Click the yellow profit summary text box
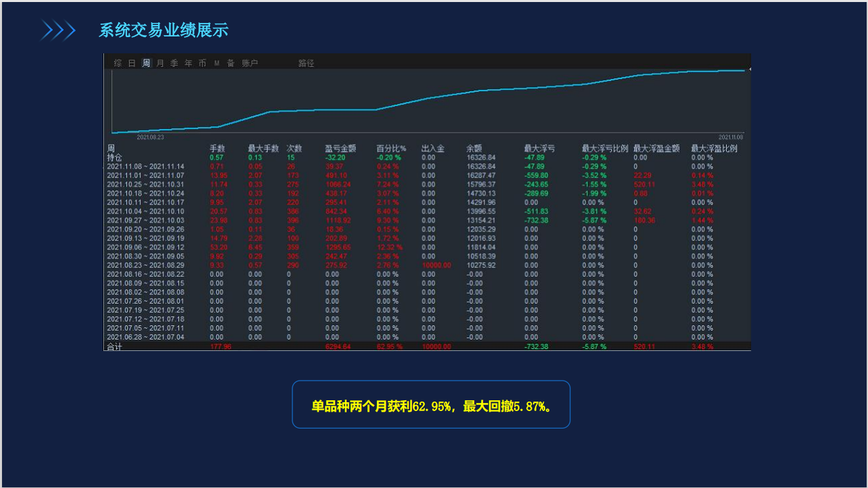This screenshot has width=868, height=488. click(x=431, y=405)
